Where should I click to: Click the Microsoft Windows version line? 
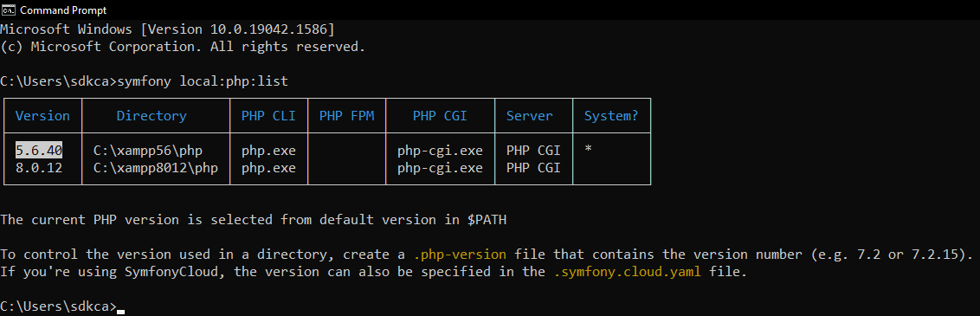tap(167, 29)
